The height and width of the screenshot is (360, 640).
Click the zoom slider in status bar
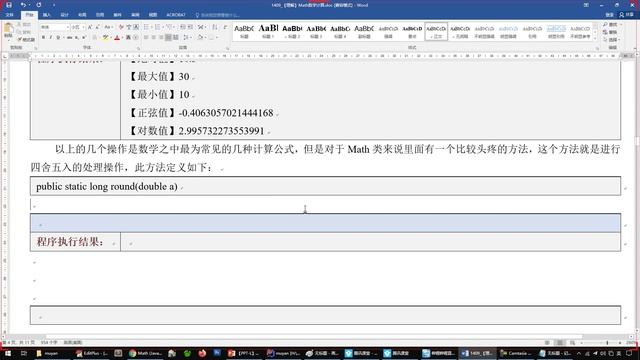607,342
